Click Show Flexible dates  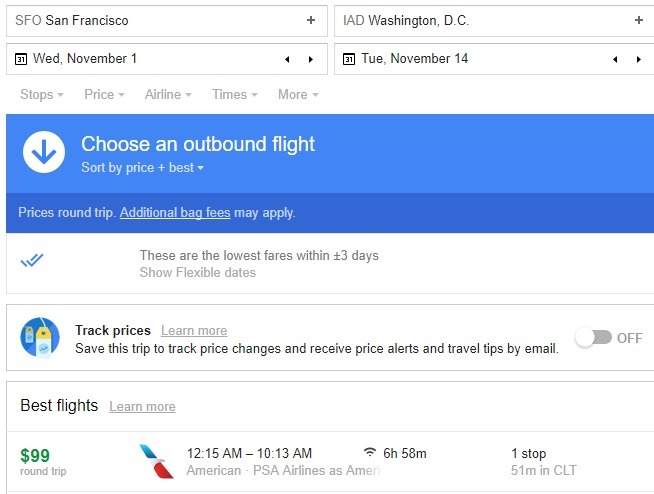(x=198, y=272)
